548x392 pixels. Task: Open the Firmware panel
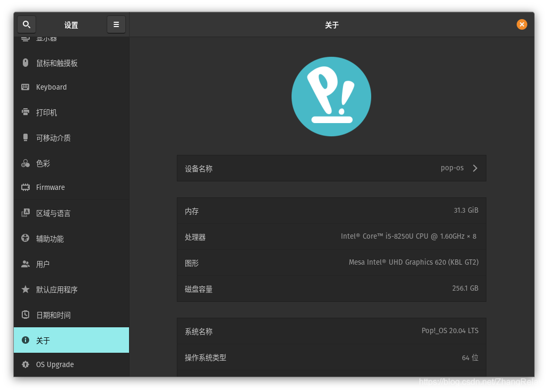coord(71,187)
